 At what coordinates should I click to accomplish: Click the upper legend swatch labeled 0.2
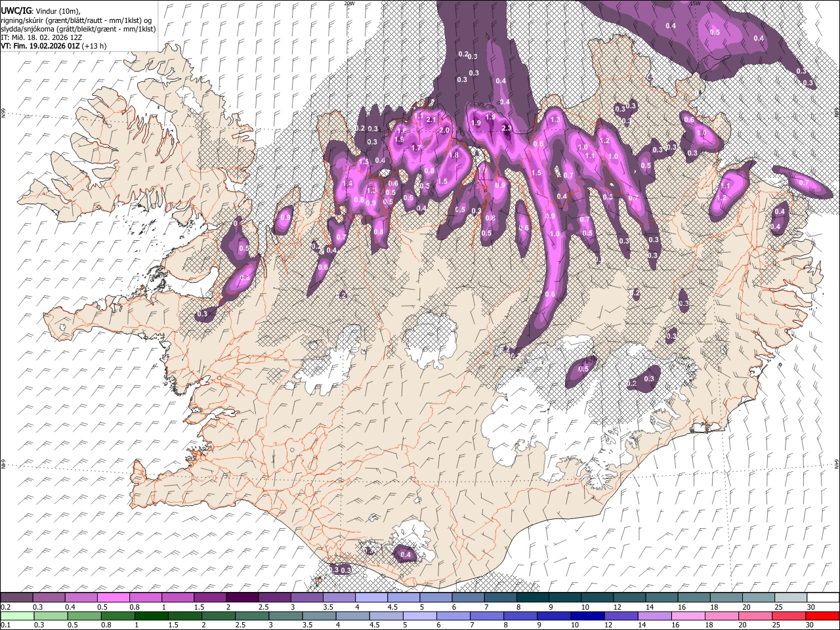coord(17,598)
